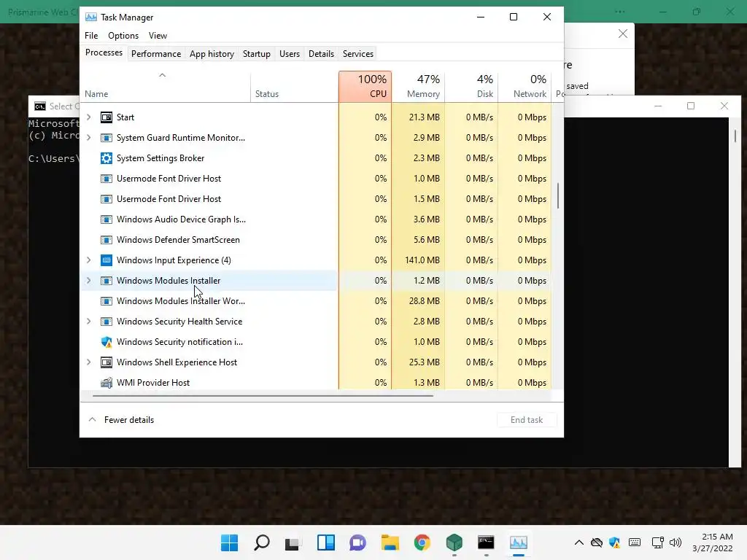This screenshot has width=747, height=560.
Task: Open the clock showing 2:15 AM
Action: pos(713,542)
